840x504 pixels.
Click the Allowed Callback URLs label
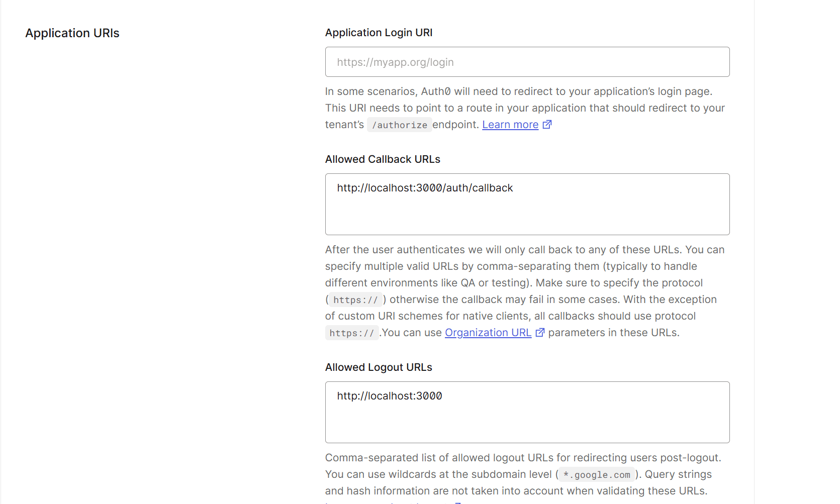pos(382,159)
